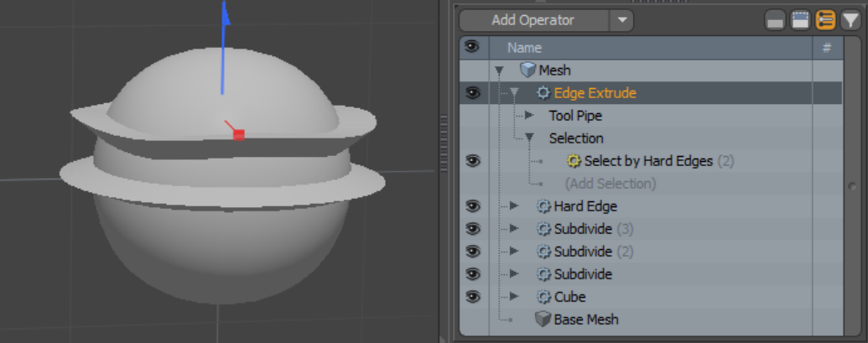Screen dimensions: 868x343
Task: Toggle visibility of Select by Hard Edges
Action: click(x=472, y=161)
